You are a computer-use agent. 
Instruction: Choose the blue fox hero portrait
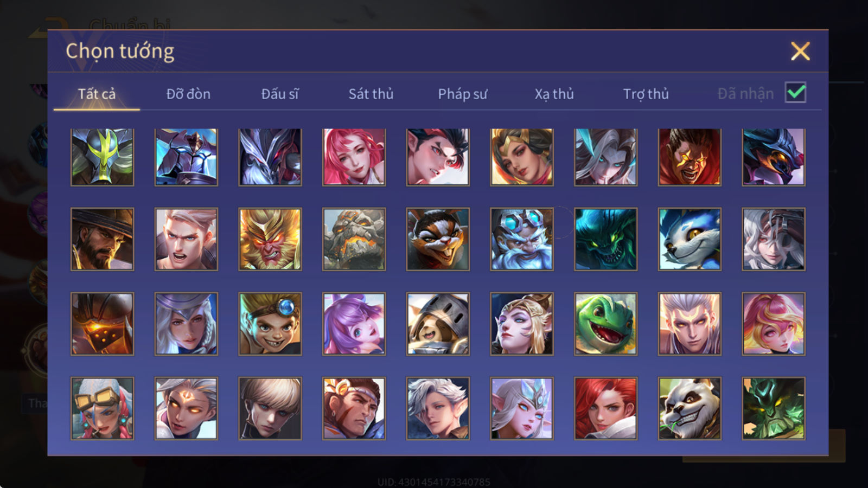[690, 239]
